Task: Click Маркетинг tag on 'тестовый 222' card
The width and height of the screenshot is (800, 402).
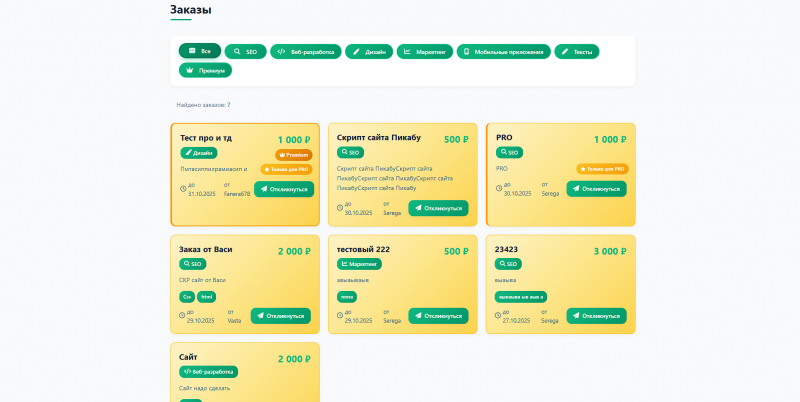Action: 359,264
